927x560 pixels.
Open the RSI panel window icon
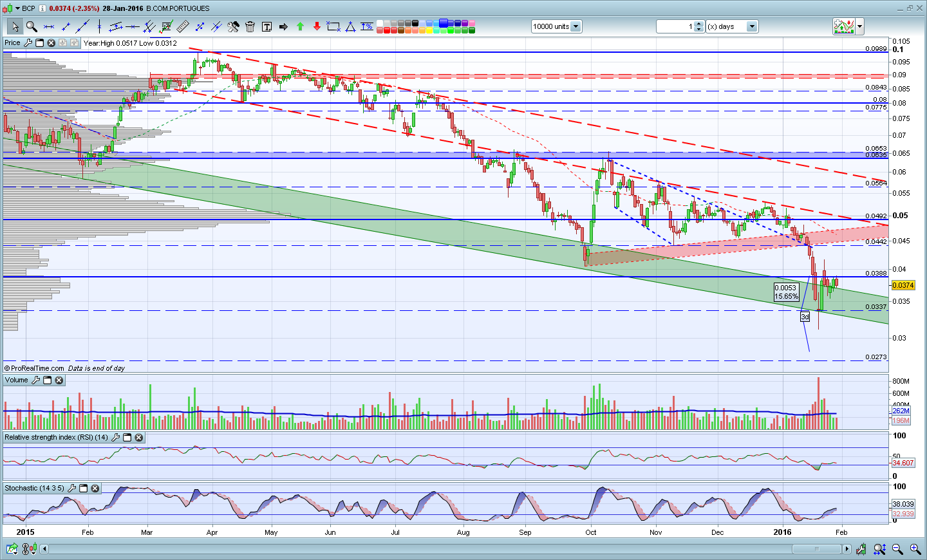pyautogui.click(x=127, y=438)
